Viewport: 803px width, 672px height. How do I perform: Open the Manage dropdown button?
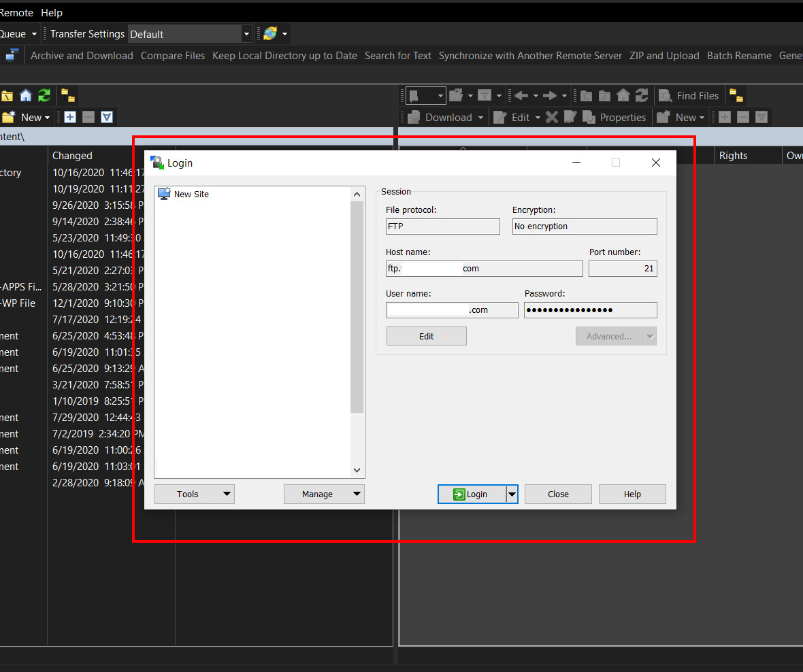324,494
